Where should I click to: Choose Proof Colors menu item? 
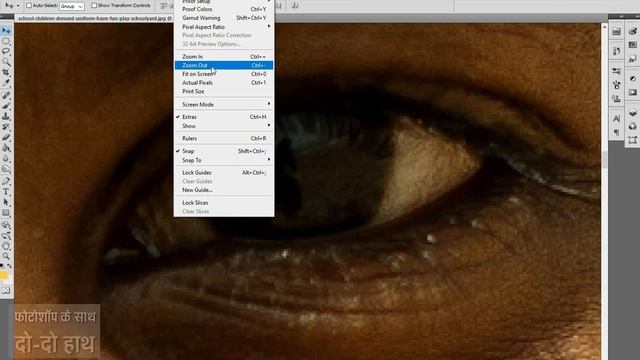224,9
